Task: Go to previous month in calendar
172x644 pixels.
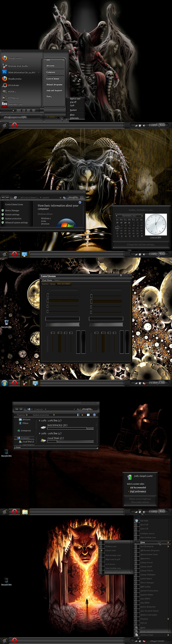Action: tap(116, 216)
